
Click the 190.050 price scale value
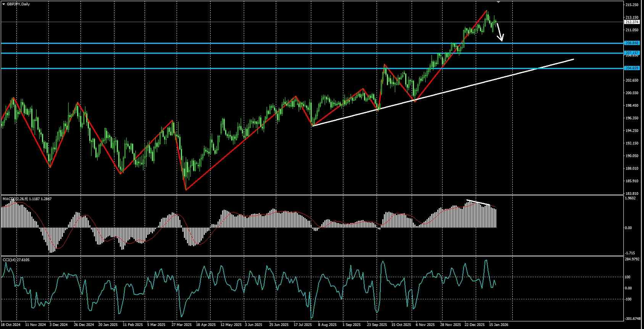tap(632, 156)
